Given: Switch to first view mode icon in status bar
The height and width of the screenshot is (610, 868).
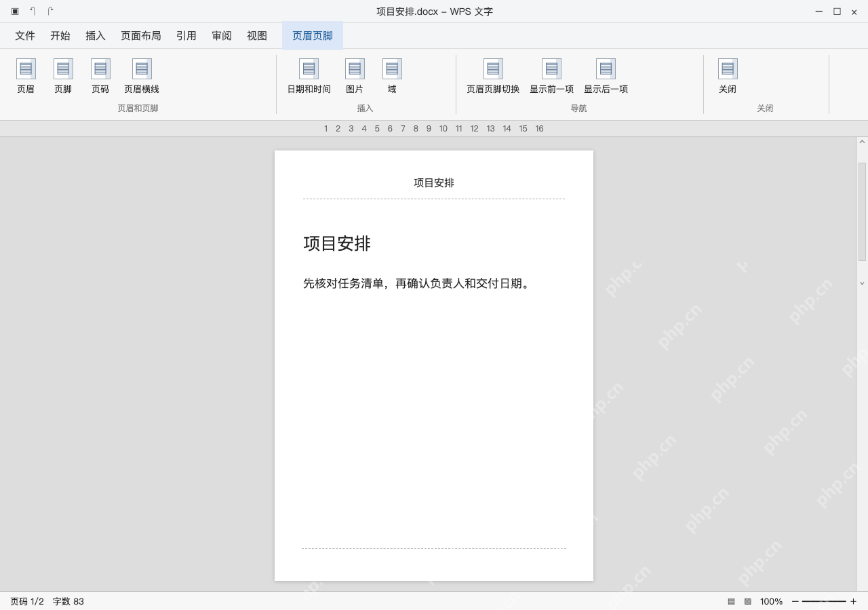Looking at the screenshot, I should tap(731, 601).
